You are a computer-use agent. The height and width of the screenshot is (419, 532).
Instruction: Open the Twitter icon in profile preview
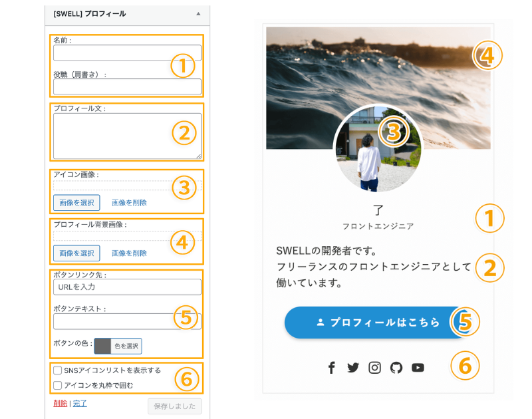(x=353, y=368)
